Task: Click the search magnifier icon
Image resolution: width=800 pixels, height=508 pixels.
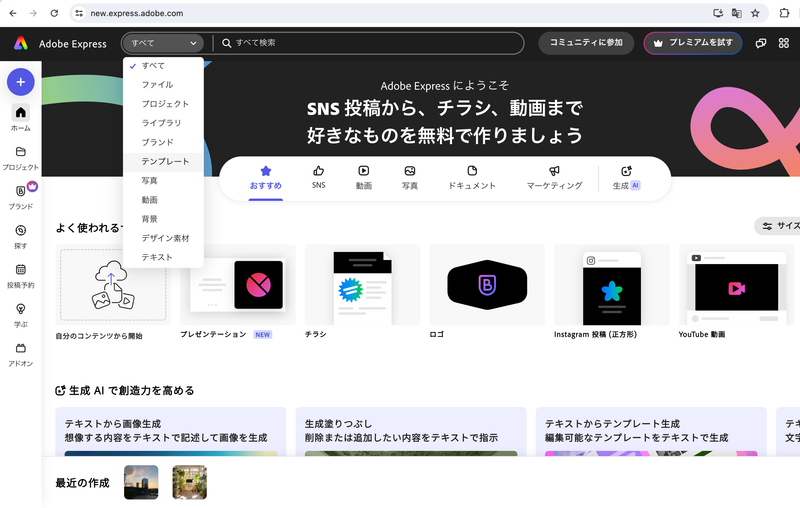Action: 227,43
